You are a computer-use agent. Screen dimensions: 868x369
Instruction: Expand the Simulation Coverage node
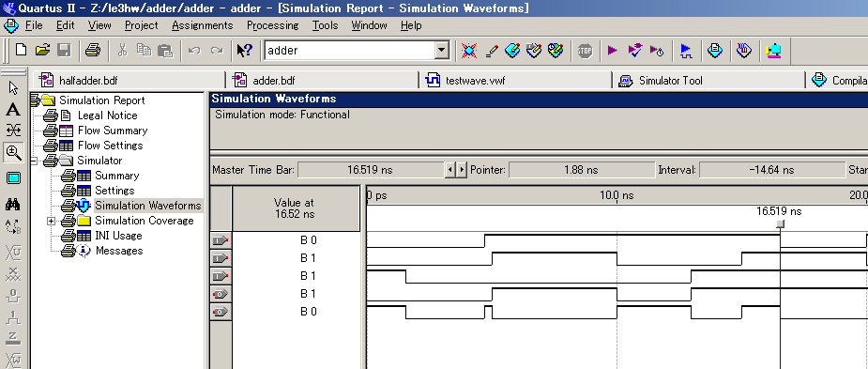(x=52, y=221)
